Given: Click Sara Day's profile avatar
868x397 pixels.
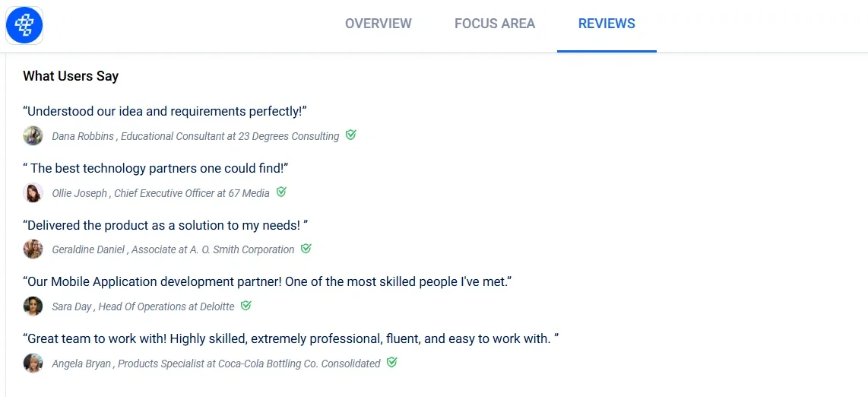Looking at the screenshot, I should (x=33, y=306).
